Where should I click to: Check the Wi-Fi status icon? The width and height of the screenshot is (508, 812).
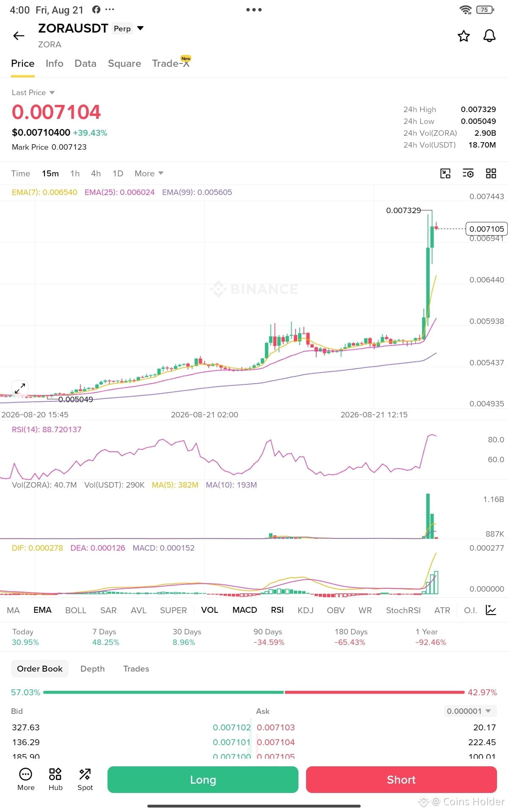466,10
